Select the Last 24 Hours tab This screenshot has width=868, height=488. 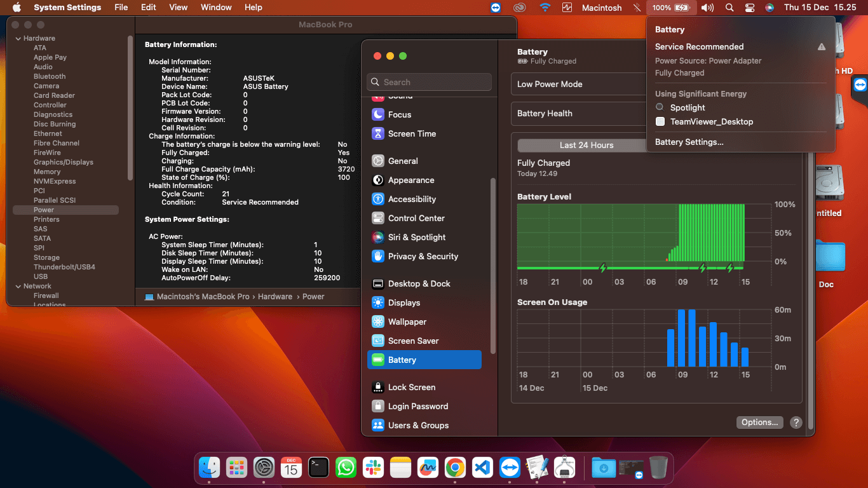point(587,145)
